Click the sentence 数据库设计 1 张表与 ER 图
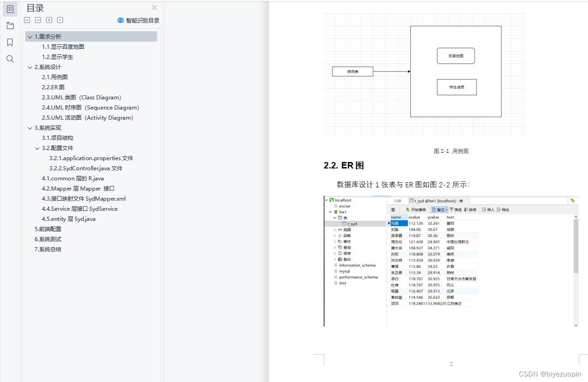Image resolution: width=588 pixels, height=382 pixels. (403, 185)
